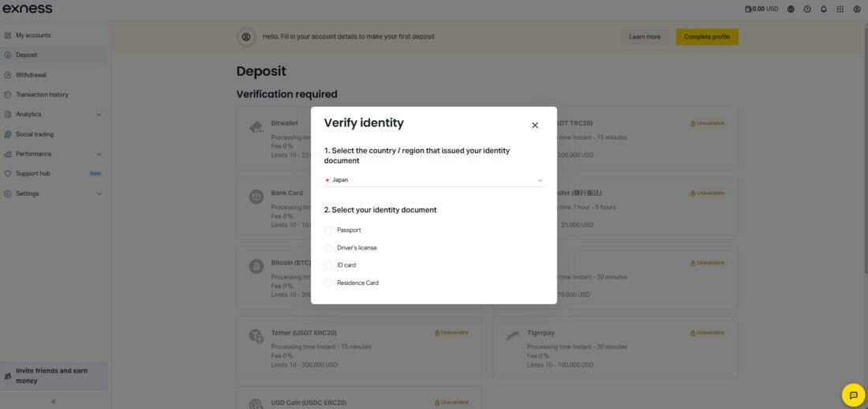This screenshot has width=868, height=409.
Task: Click the Learn more button
Action: tap(645, 36)
